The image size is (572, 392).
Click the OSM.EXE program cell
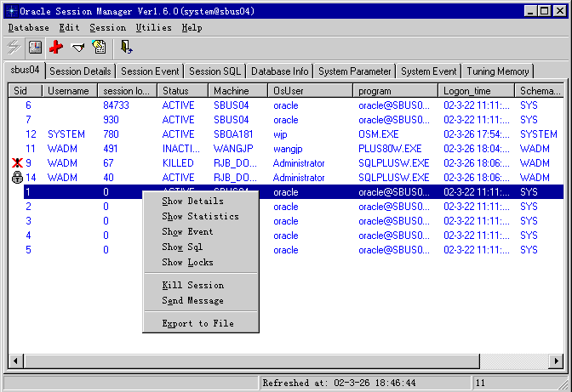pos(378,134)
